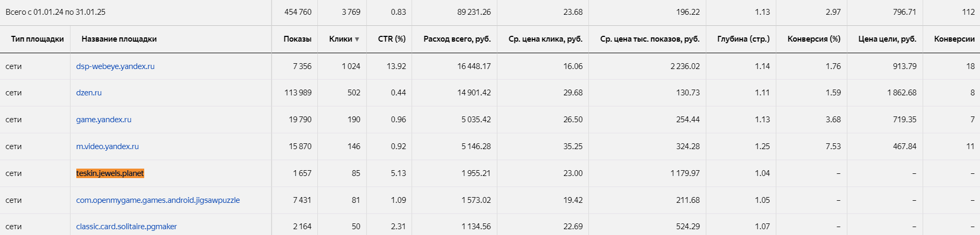Image resolution: width=980 pixels, height=235 pixels.
Task: Click the sort arrow next to Клики
Action: (357, 40)
